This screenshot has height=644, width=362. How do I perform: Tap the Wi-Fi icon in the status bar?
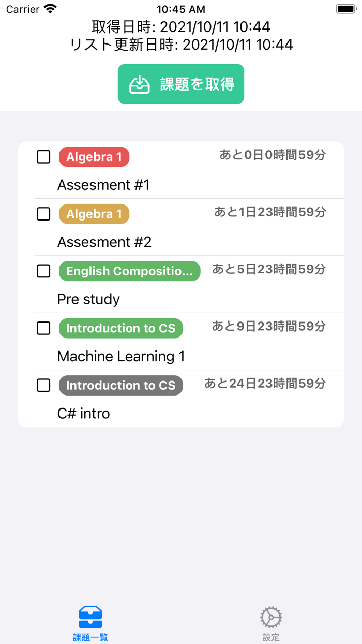(50, 8)
